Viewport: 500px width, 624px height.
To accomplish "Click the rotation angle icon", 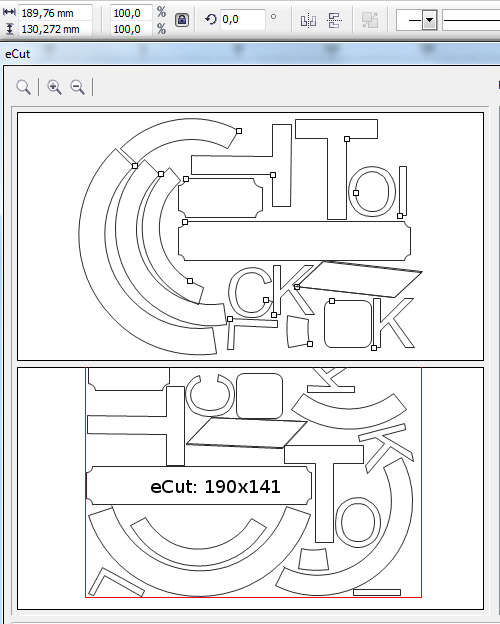I will [x=211, y=19].
